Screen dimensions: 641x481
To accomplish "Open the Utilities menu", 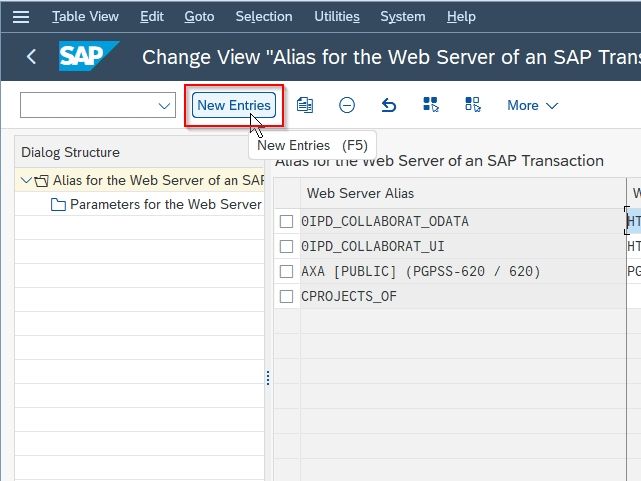I will [337, 17].
